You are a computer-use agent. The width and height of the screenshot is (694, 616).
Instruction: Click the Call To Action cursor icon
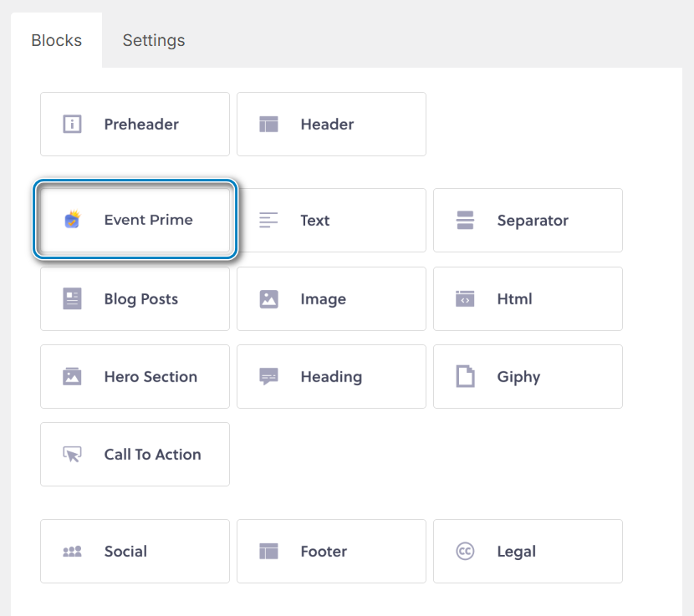(x=72, y=454)
